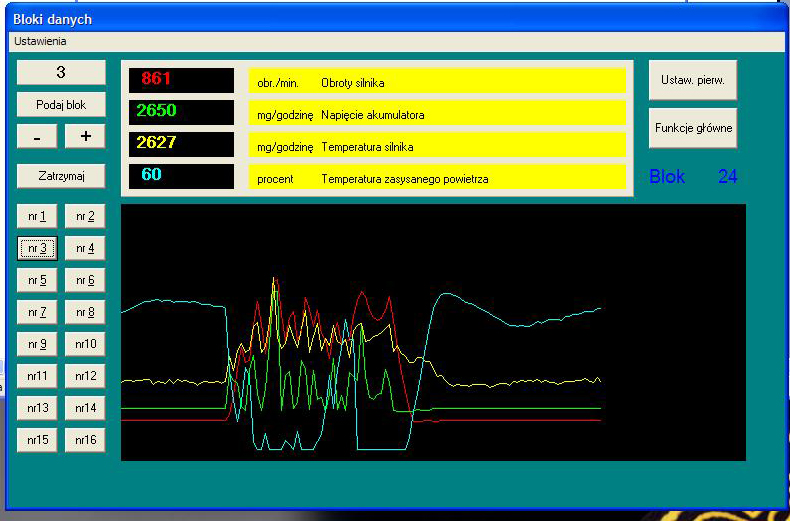Select channel button nr 2
This screenshot has height=521, width=790.
(85, 216)
